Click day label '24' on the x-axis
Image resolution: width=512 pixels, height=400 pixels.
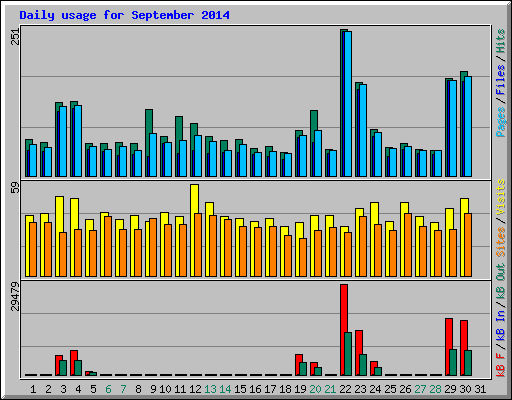[x=375, y=389]
